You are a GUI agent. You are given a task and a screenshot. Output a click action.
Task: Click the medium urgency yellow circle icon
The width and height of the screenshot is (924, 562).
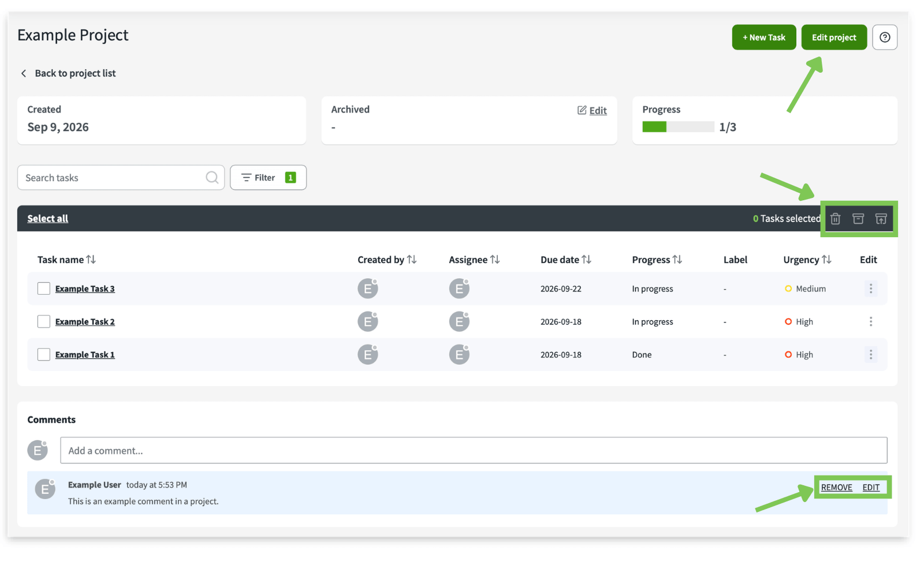(788, 289)
